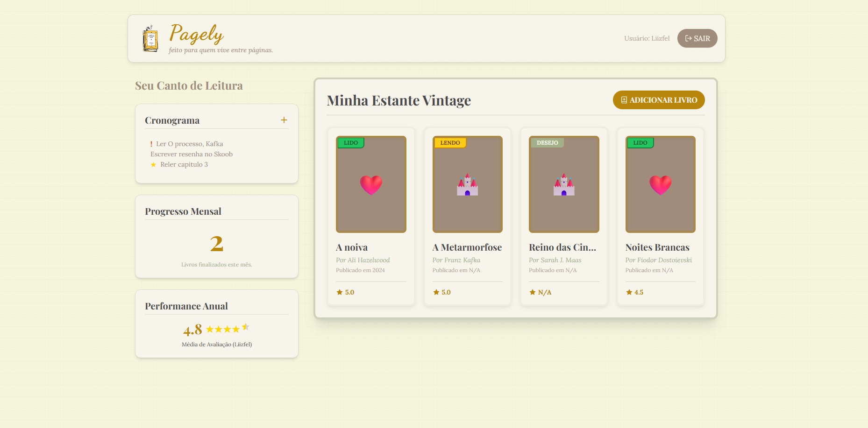Click the castle icon on Reino das Cin...
The width and height of the screenshot is (868, 428).
pos(564,185)
